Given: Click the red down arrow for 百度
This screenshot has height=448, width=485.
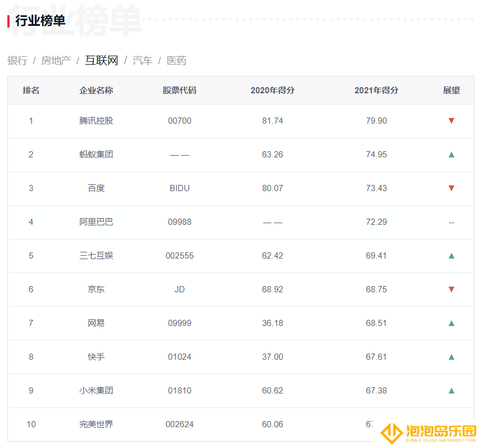Looking at the screenshot, I should coord(451,188).
